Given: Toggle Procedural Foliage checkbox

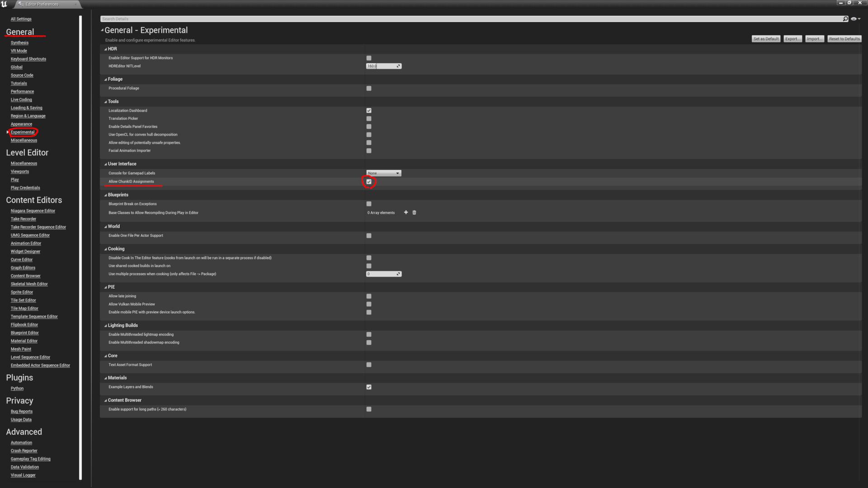Looking at the screenshot, I should click(369, 89).
